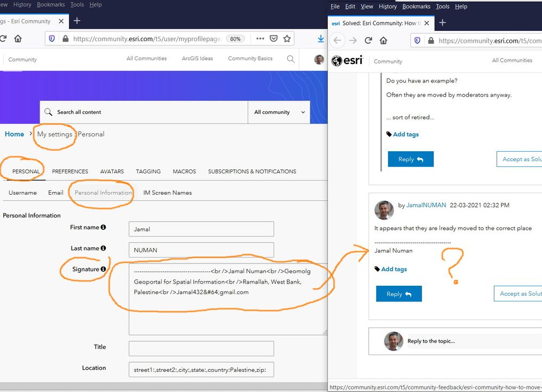Select the IM Screen Names sub-tab

[168, 192]
